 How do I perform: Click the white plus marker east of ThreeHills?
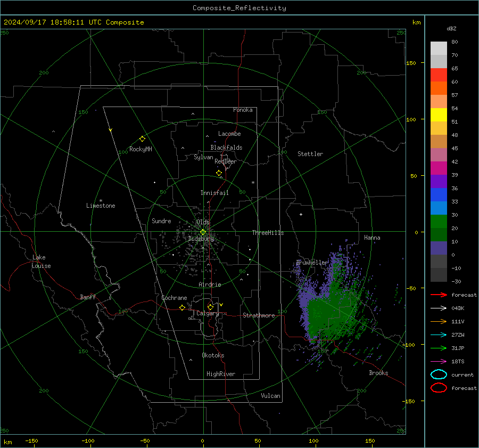[301, 214]
